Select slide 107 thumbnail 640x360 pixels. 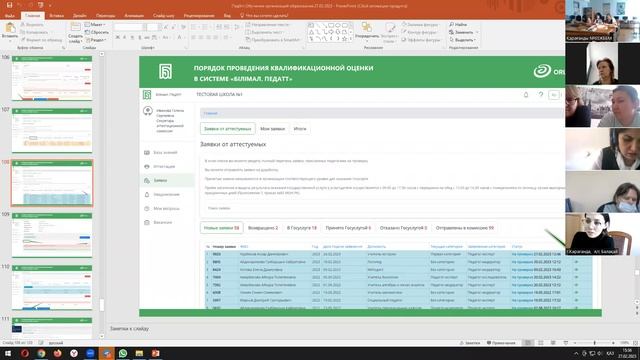52,130
